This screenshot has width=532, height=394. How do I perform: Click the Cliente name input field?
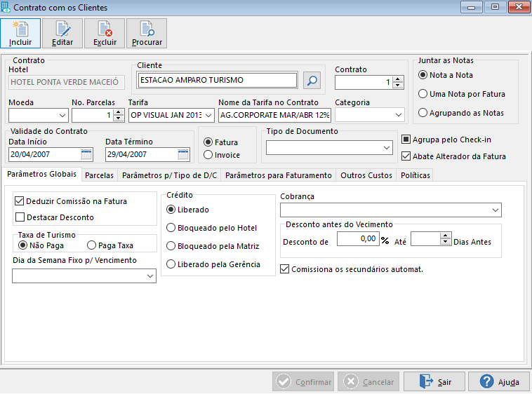217,81
